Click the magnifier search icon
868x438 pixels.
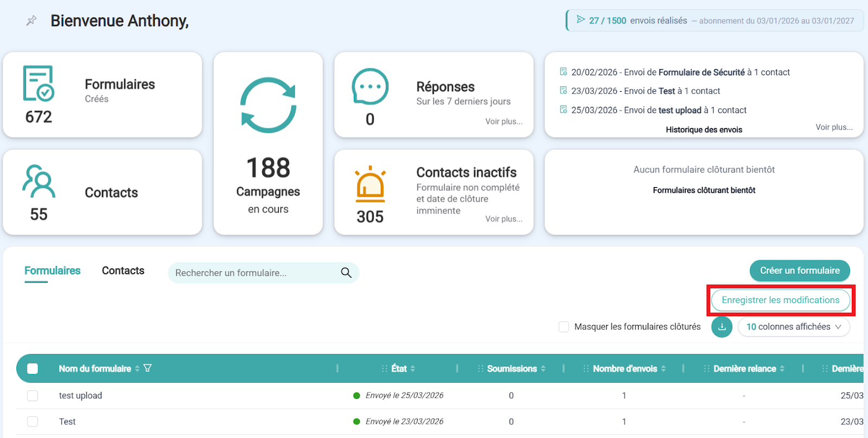tap(346, 273)
